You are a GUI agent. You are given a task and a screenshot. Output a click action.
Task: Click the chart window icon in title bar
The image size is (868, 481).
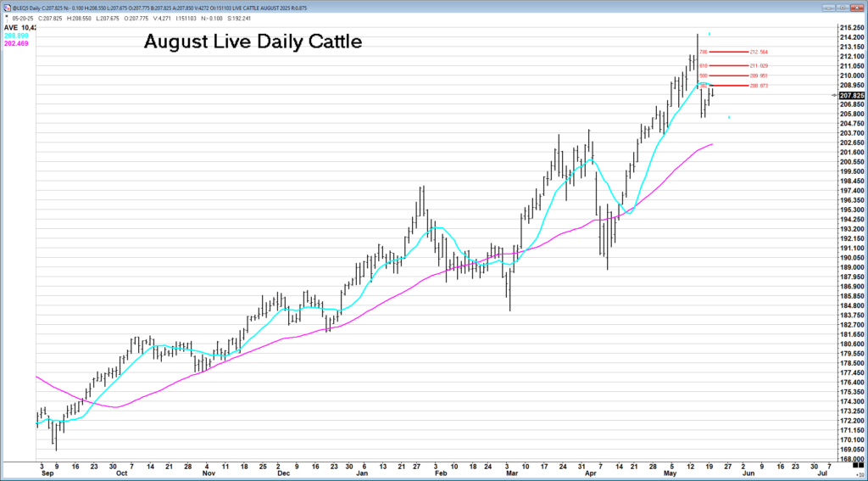coord(7,6)
